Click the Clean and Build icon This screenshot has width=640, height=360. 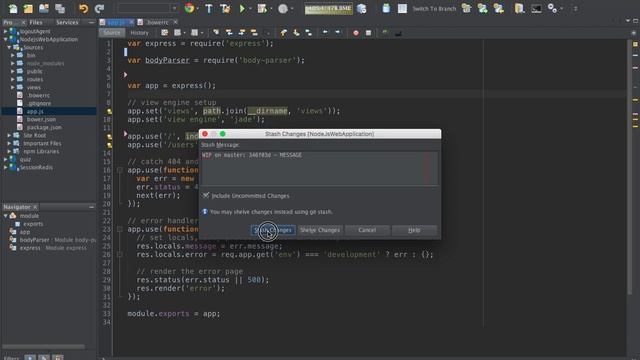click(x=225, y=8)
